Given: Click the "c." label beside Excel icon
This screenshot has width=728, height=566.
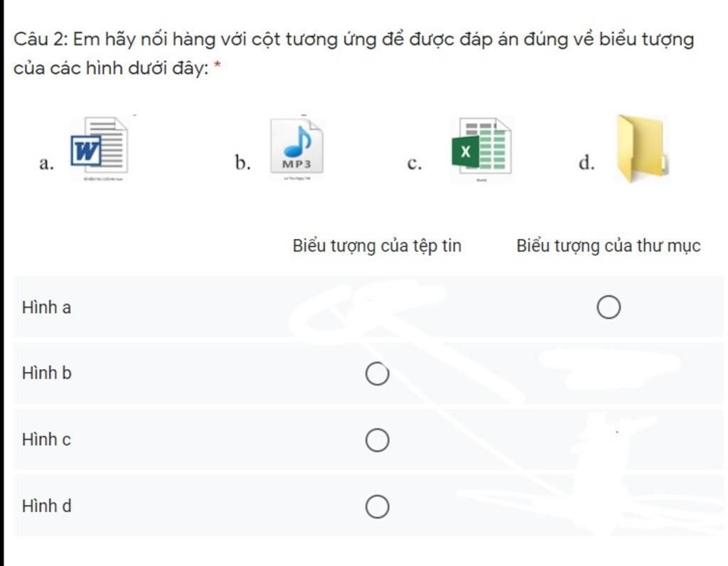Looking at the screenshot, I should [415, 164].
